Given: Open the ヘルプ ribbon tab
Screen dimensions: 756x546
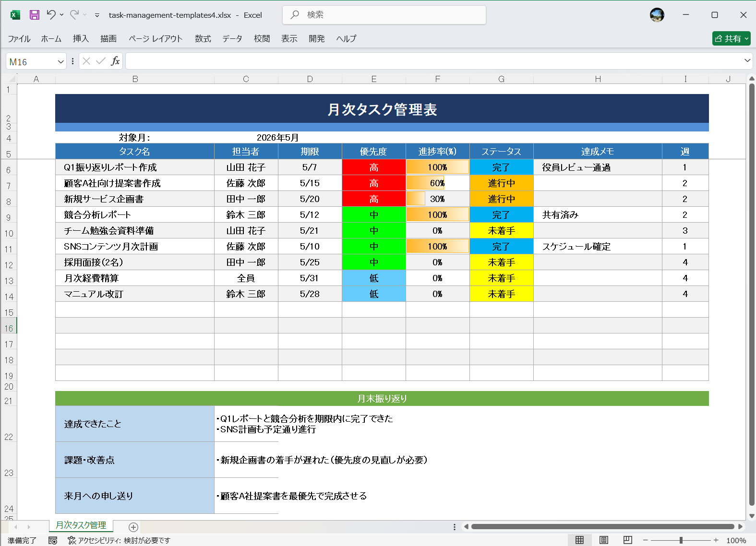Looking at the screenshot, I should click(346, 38).
